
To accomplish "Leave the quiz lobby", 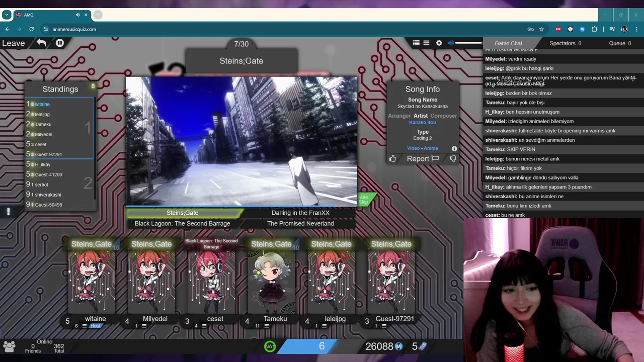I will click(x=14, y=43).
